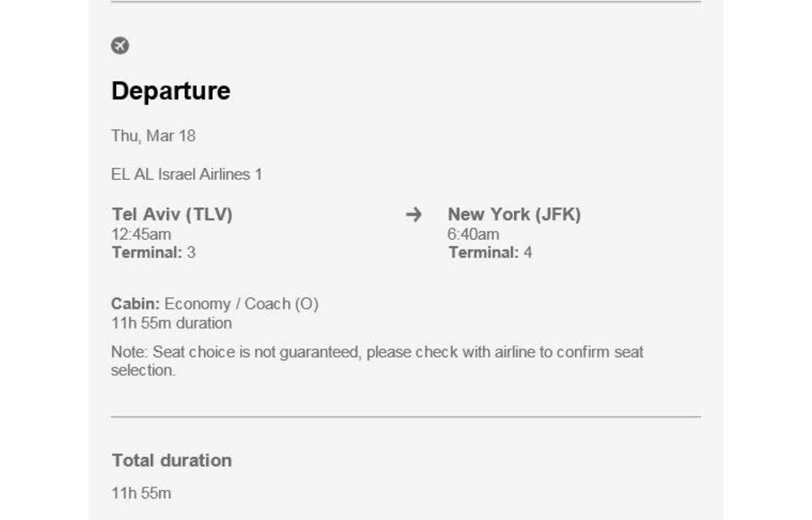
Task: Click the Thu, Mar 18 date
Action: pos(153,136)
